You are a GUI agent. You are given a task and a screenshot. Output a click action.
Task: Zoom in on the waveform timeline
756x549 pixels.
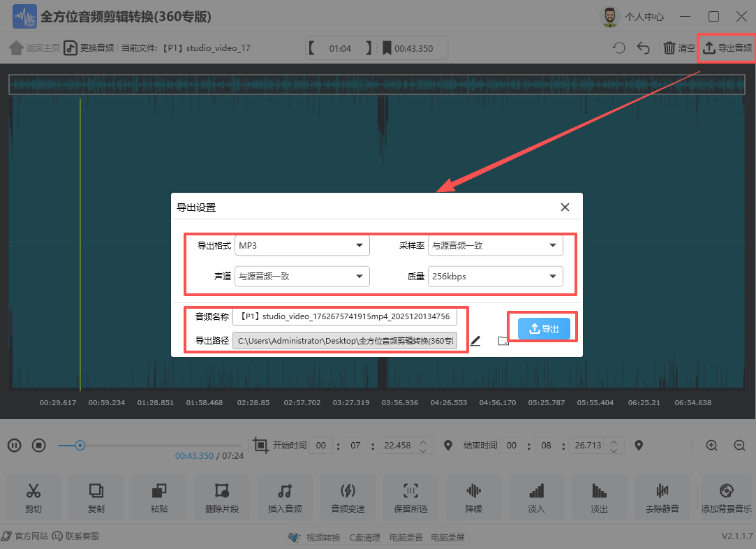tap(711, 445)
